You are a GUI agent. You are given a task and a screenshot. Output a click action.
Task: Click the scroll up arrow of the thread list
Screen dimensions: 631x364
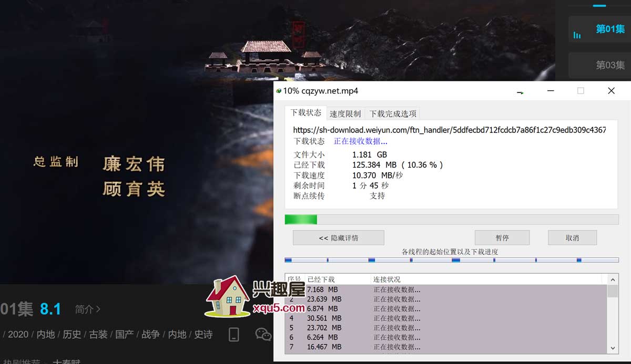[x=613, y=279]
